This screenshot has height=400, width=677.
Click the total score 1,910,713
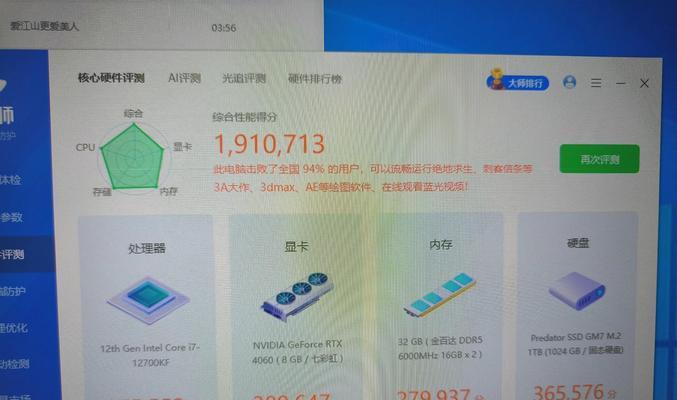269,144
